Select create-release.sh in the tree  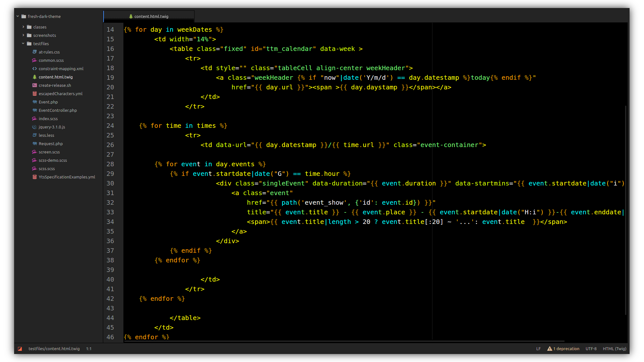coord(55,85)
